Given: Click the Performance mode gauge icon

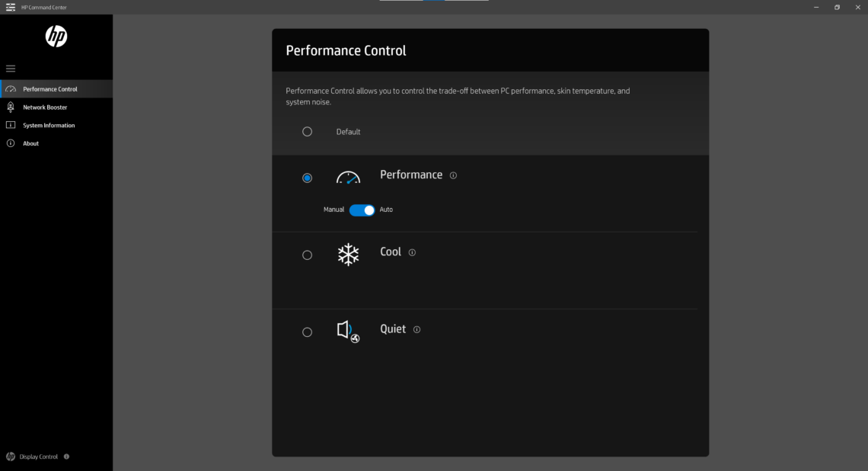Looking at the screenshot, I should (348, 178).
